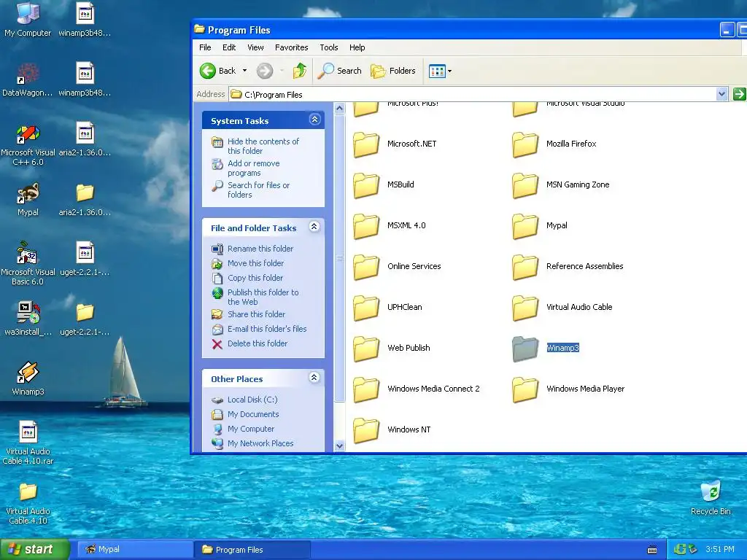Screen dimensions: 747x560
Task: Open My Computer desktop icon
Action: 28,19
